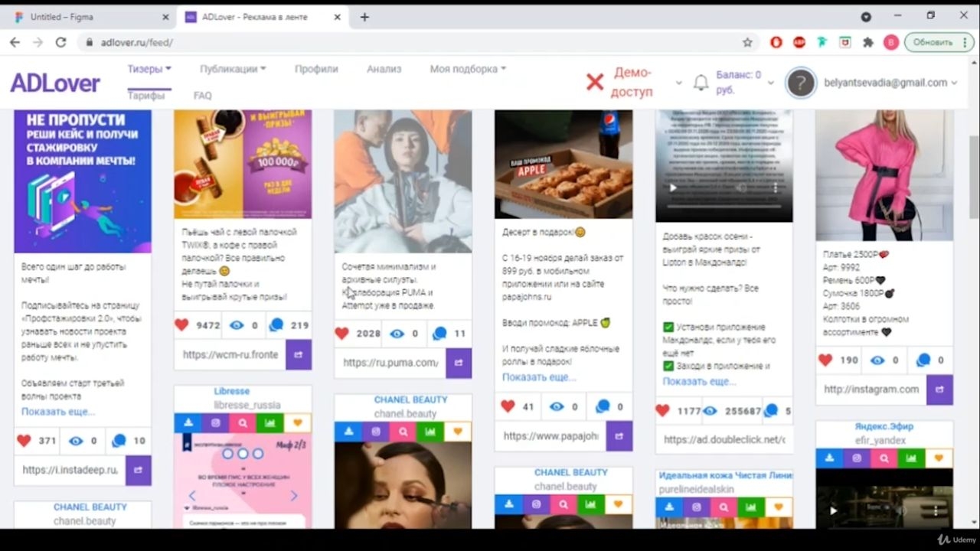Open chart statistics for the purelineidealskin card
This screenshot has height=551, width=980.
point(752,507)
